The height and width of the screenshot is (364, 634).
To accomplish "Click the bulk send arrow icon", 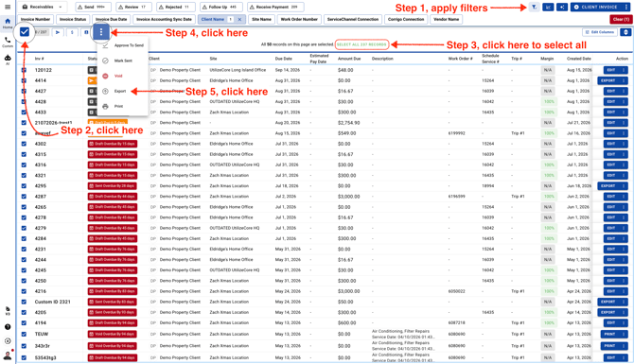I will pyautogui.click(x=58, y=32).
